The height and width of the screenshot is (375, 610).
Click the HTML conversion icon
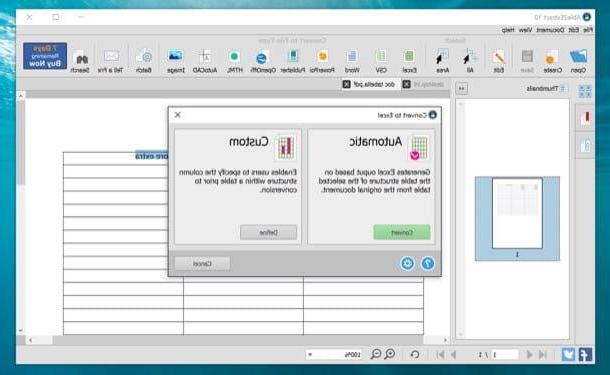pos(234,57)
